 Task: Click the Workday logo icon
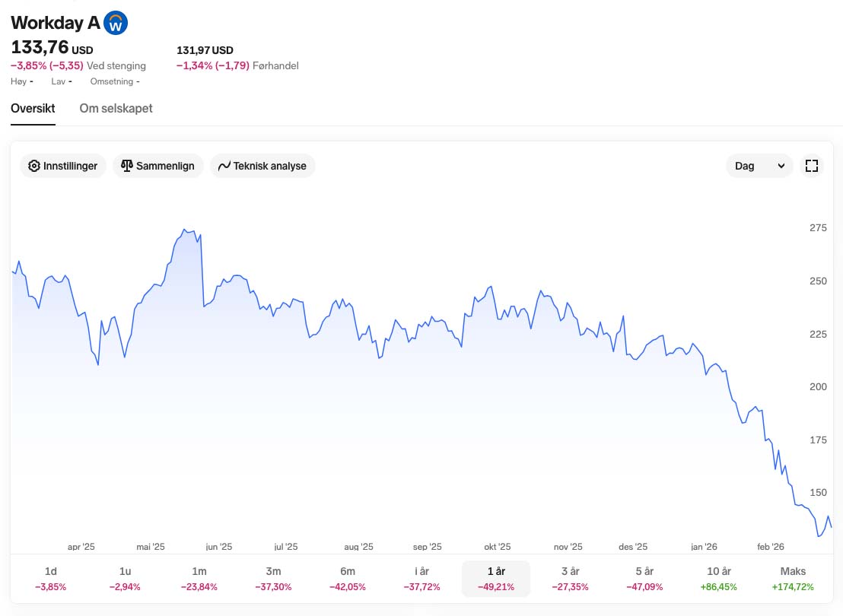point(116,24)
